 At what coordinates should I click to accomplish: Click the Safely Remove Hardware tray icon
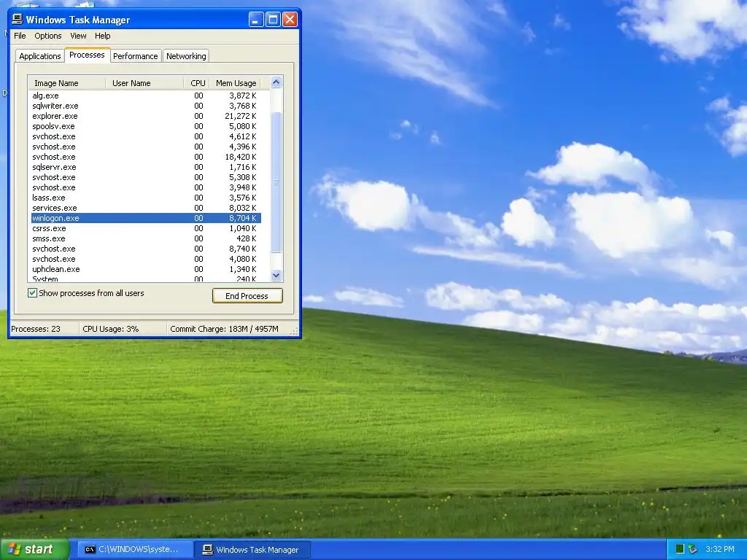coord(693,549)
